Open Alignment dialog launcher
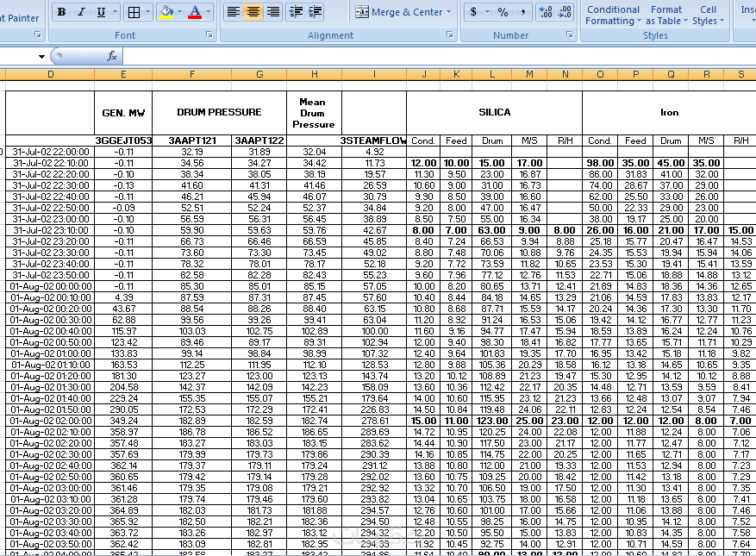 coord(449,34)
